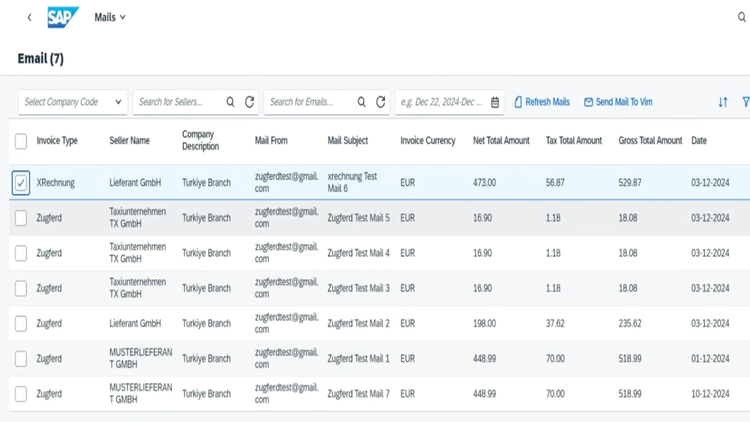Click Zugferd Test Mail 1 subject

358,359
